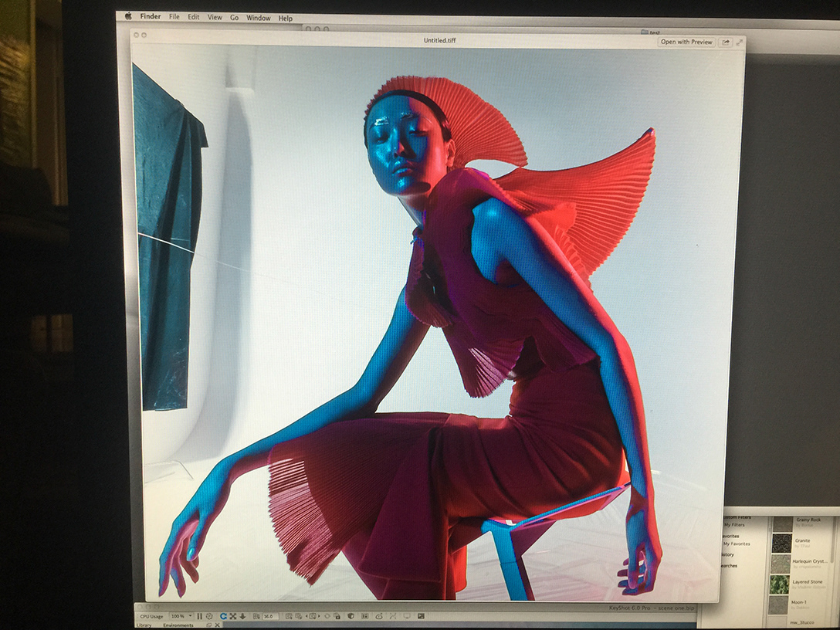Select the Moon-1 texture thumbnail
Image resolution: width=840 pixels, height=630 pixels.
(778, 605)
